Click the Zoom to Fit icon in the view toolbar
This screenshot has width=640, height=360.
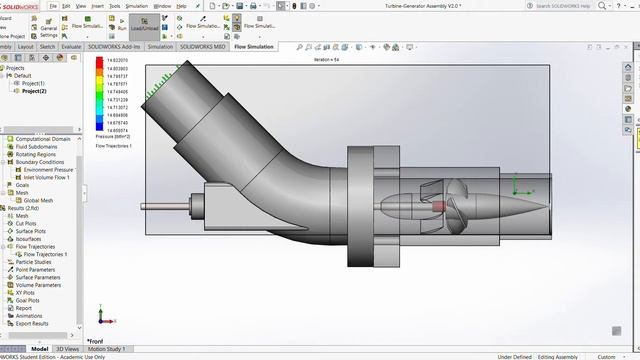(299, 47)
